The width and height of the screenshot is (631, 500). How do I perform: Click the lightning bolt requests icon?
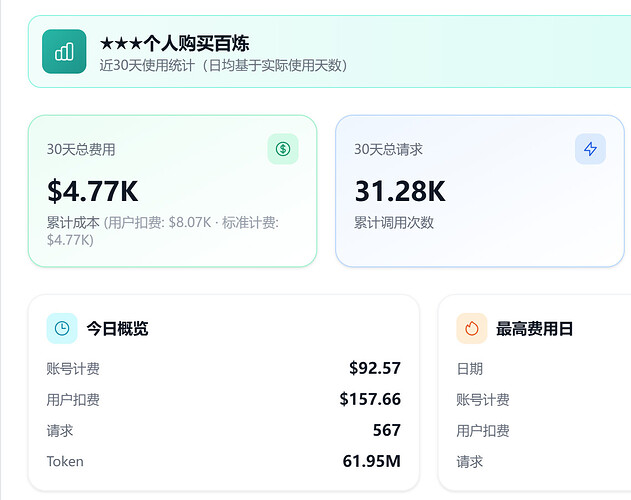590,149
